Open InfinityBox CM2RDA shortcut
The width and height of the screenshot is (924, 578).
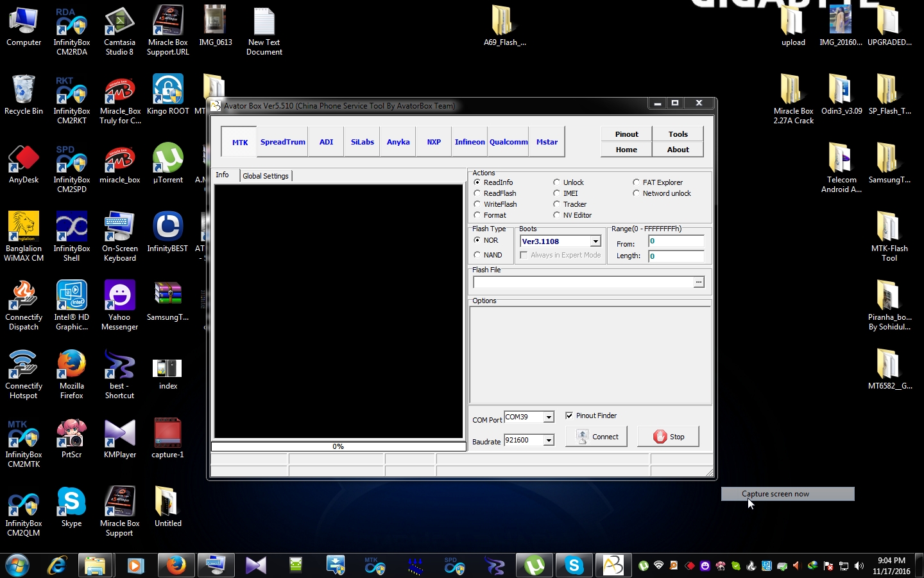pos(72,32)
